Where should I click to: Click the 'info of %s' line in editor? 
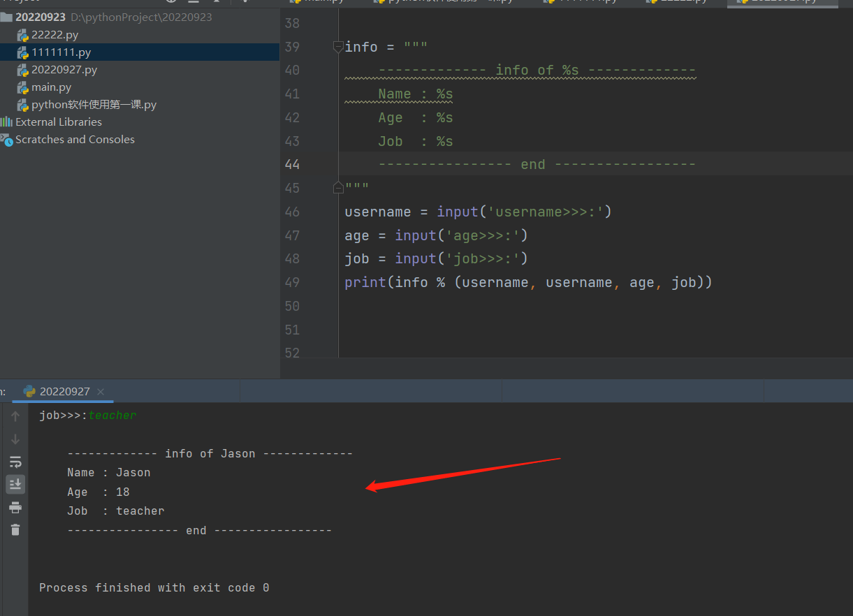point(537,70)
